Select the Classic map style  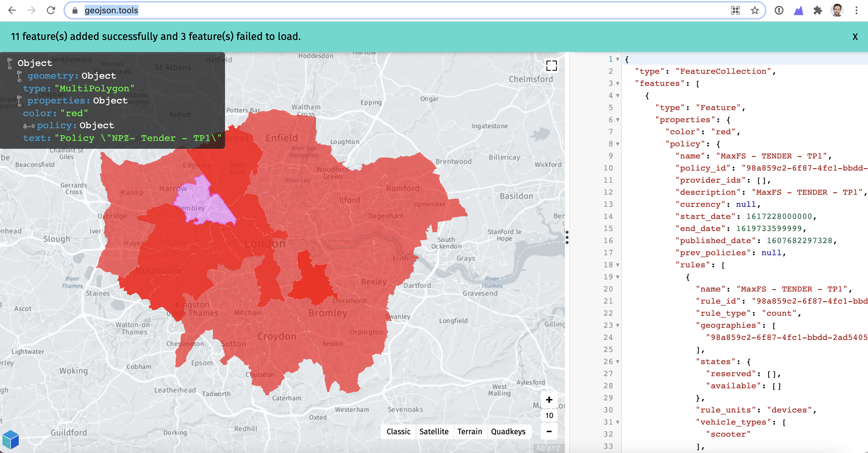[398, 432]
